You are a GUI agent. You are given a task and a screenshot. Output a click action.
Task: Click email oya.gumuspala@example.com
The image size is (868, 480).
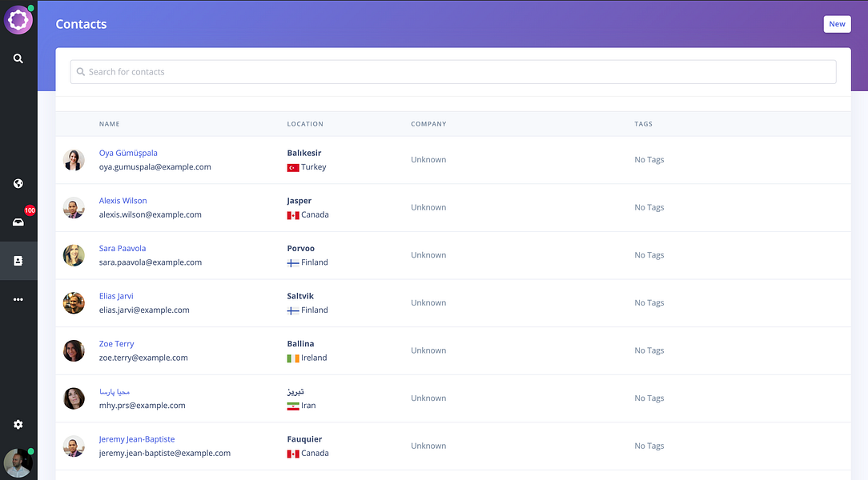click(x=155, y=167)
